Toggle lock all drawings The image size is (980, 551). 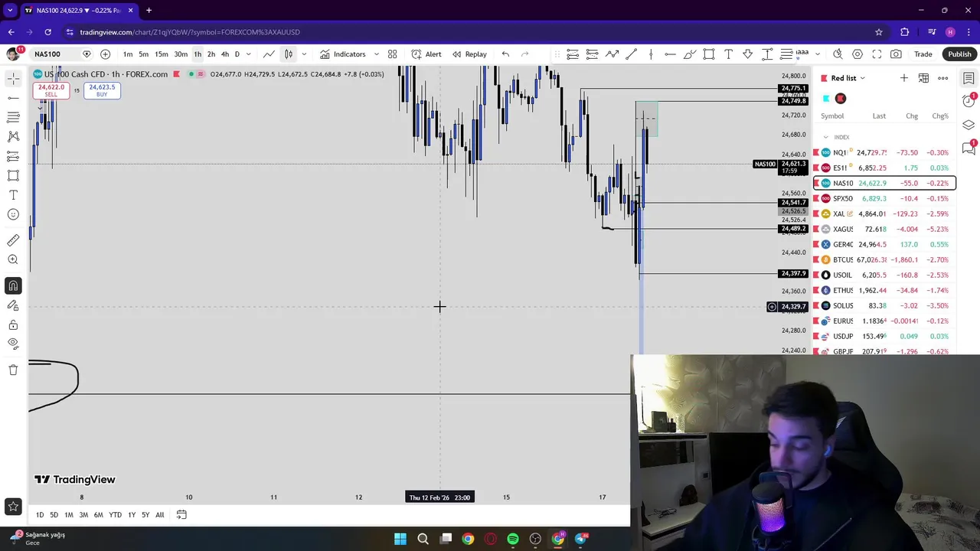[x=13, y=324]
